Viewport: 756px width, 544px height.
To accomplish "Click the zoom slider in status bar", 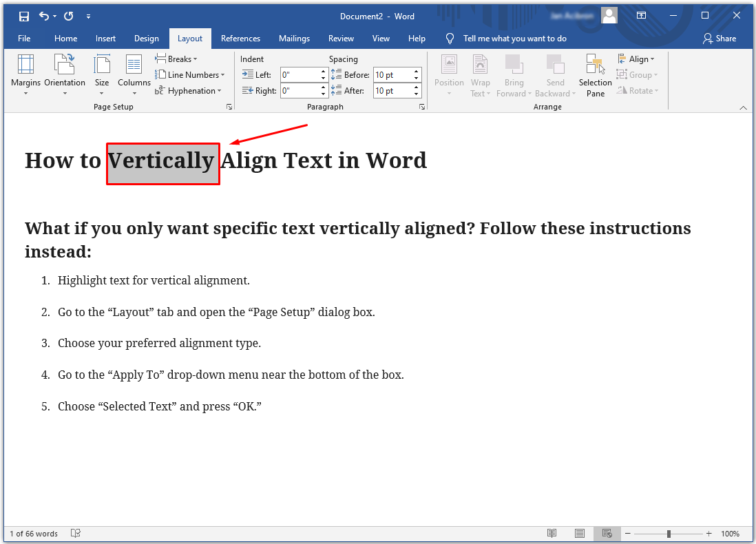I will (669, 534).
